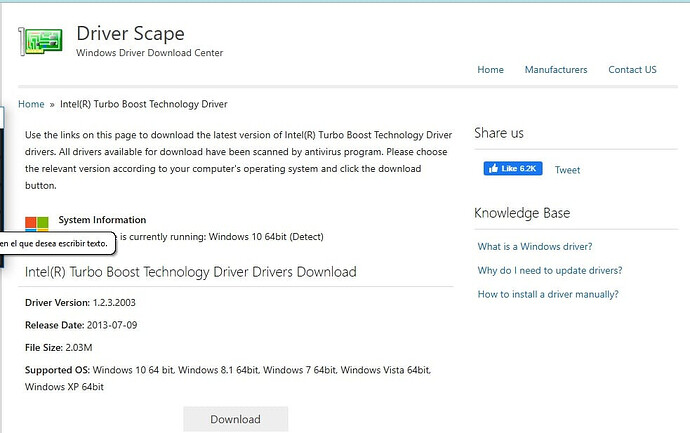
Task: Click the Driver Scape site title
Action: [x=130, y=34]
